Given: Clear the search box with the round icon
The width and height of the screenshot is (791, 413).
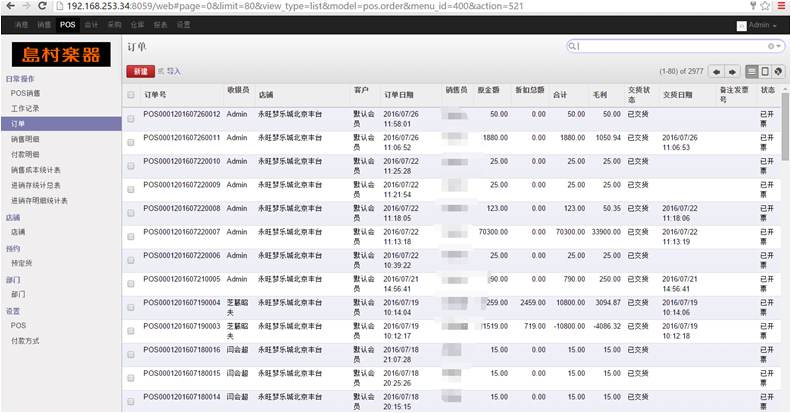Looking at the screenshot, I should [x=771, y=46].
